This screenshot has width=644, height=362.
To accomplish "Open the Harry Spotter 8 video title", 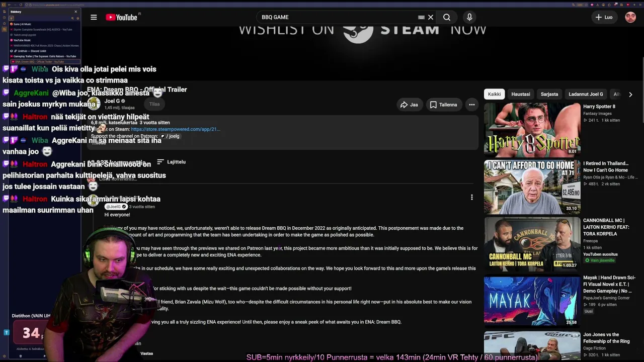I will [599, 107].
